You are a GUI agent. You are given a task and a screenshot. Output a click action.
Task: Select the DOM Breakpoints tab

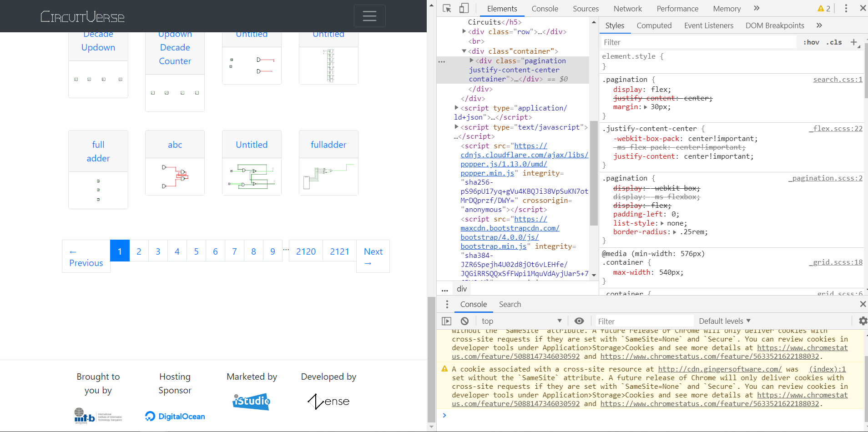pos(774,25)
